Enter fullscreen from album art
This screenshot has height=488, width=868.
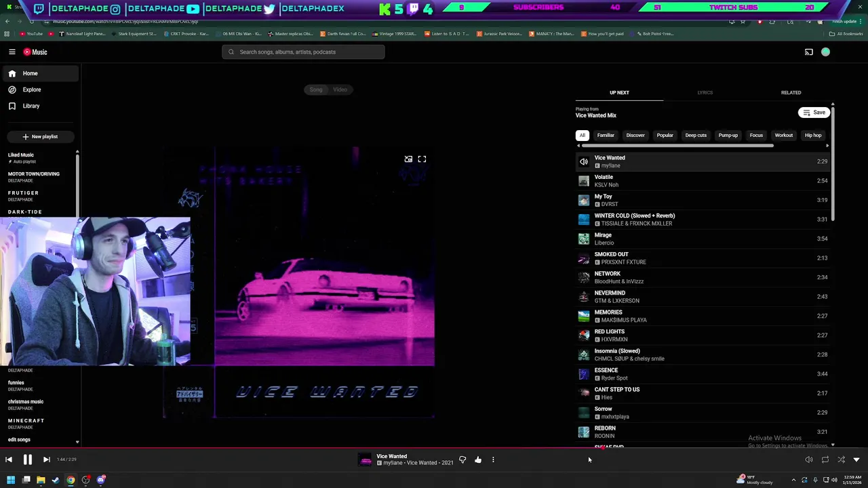[x=422, y=159]
